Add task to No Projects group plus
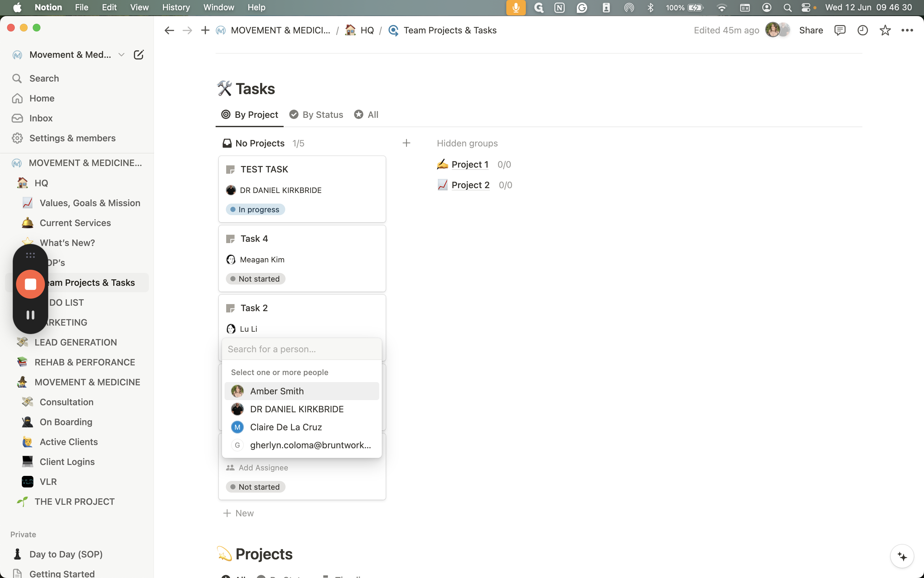Image resolution: width=924 pixels, height=578 pixels. [406, 143]
